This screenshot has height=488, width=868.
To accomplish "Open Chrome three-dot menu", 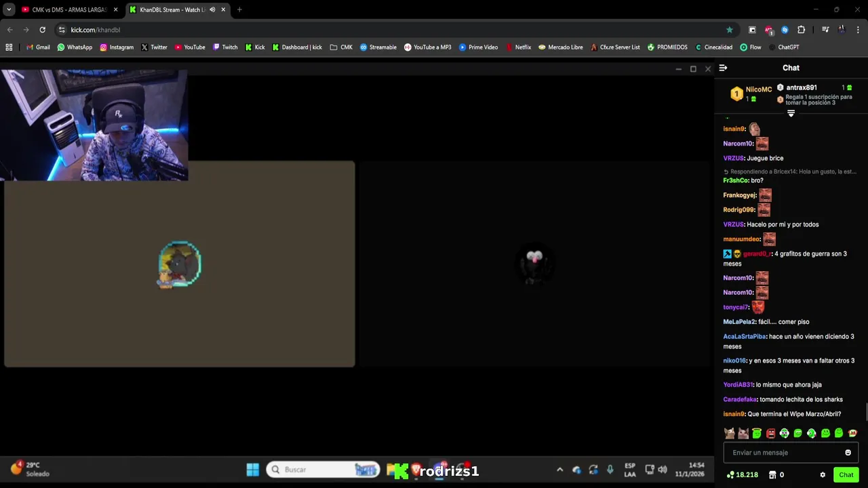I will click(x=858, y=30).
